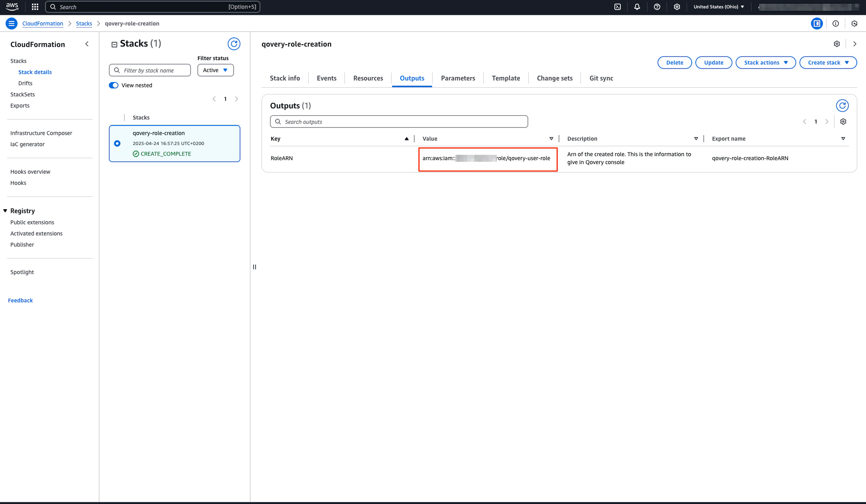Collapse the Registry section
The height and width of the screenshot is (504, 866).
tap(5, 211)
